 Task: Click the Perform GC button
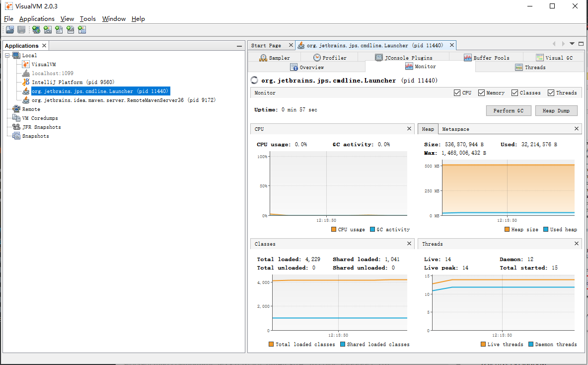coord(509,110)
